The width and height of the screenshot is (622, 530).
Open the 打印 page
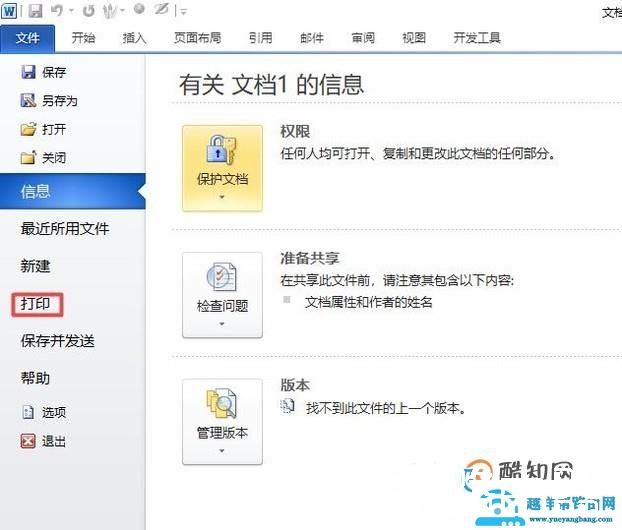click(35, 304)
